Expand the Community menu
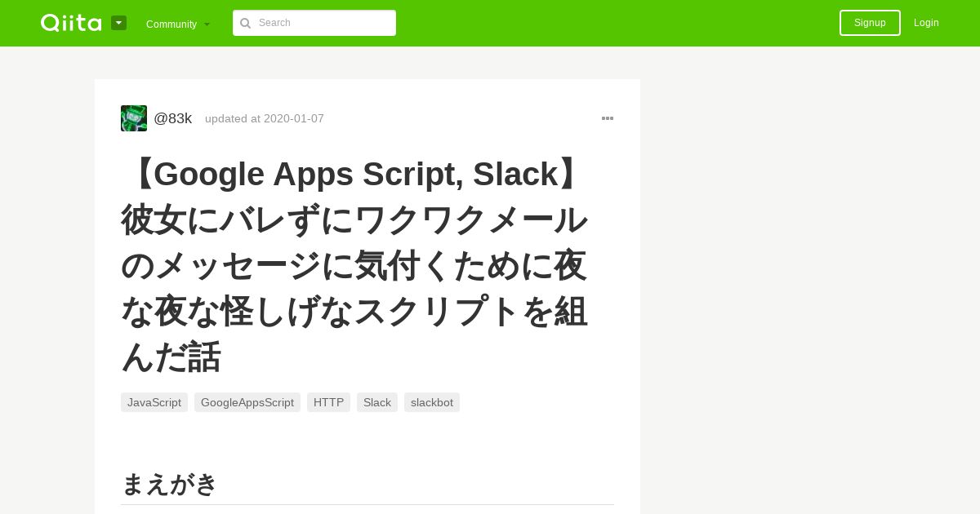Viewport: 980px width, 514px height. pyautogui.click(x=178, y=24)
